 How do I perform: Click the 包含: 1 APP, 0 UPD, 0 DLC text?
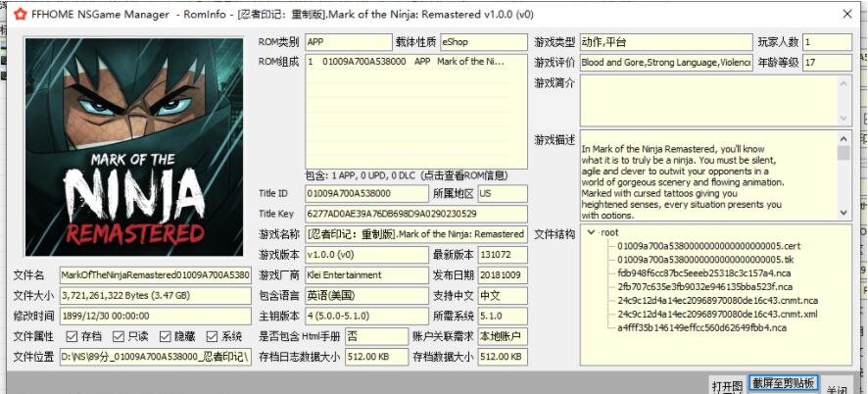pyautogui.click(x=407, y=175)
